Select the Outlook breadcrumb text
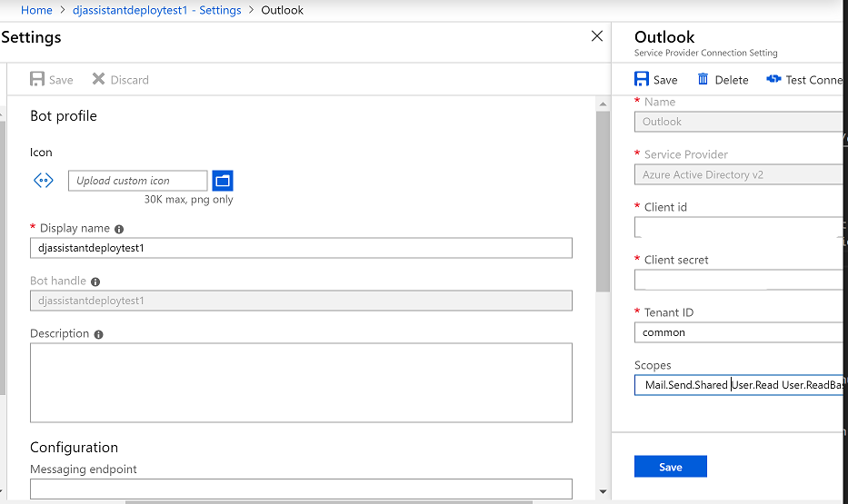Image resolution: width=848 pixels, height=504 pixels. (x=283, y=10)
